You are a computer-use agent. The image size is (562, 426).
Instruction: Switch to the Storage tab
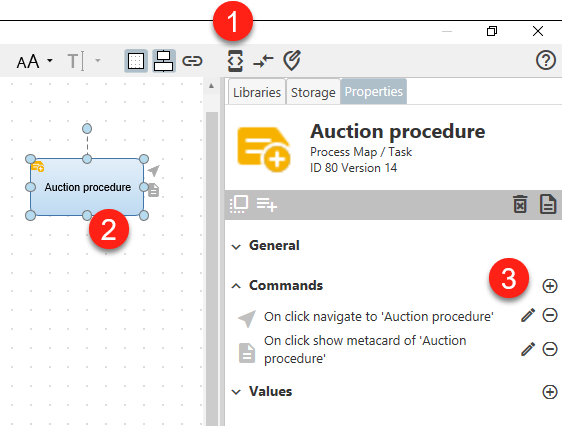pos(313,92)
